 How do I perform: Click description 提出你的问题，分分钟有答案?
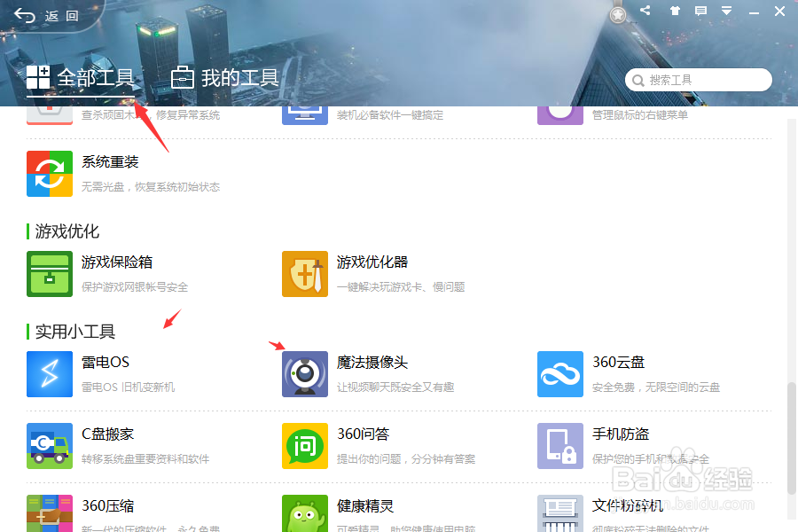point(406,459)
